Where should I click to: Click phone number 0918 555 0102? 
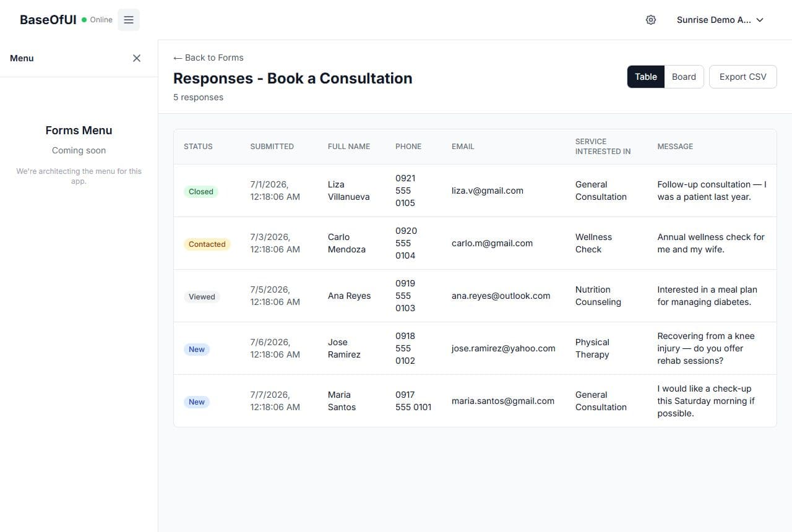pos(405,348)
